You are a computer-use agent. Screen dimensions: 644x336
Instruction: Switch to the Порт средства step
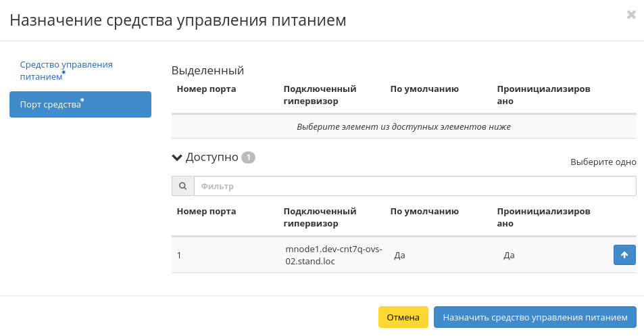pyautogui.click(x=80, y=104)
